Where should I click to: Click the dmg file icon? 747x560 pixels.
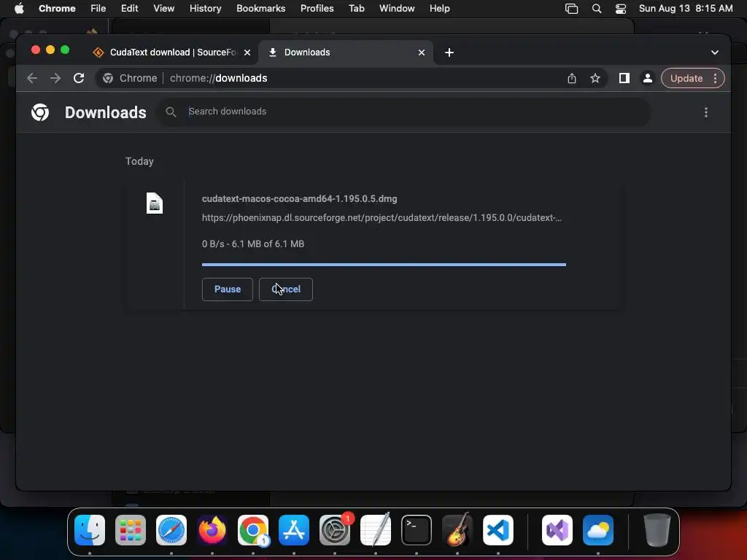(x=155, y=203)
